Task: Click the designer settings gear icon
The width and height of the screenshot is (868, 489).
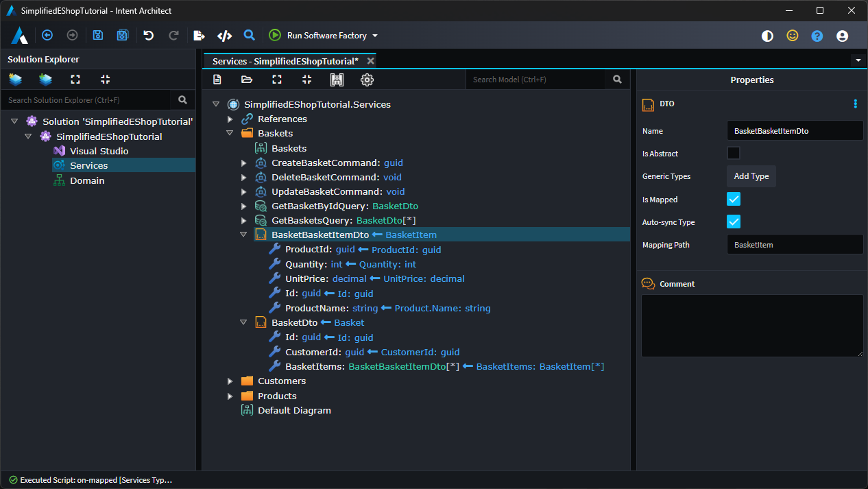Action: point(367,80)
